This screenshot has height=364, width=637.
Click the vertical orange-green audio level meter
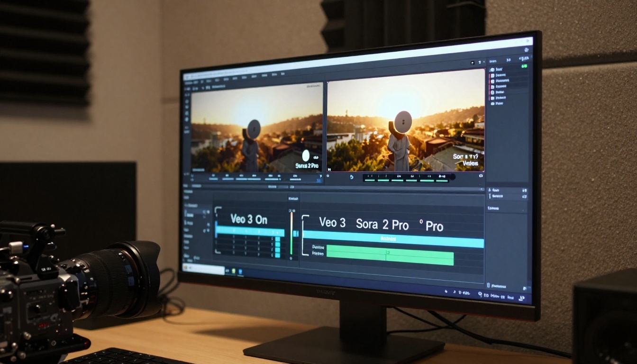point(291,233)
